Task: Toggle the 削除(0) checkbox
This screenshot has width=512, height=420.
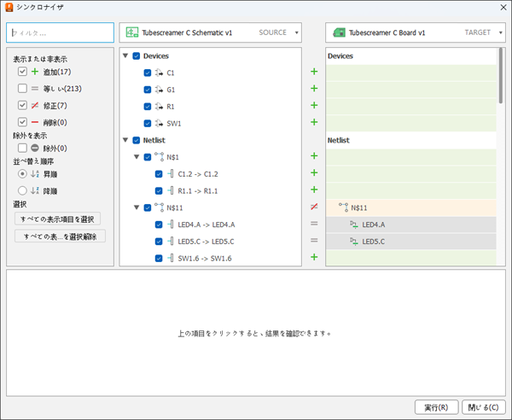Action: (x=22, y=122)
